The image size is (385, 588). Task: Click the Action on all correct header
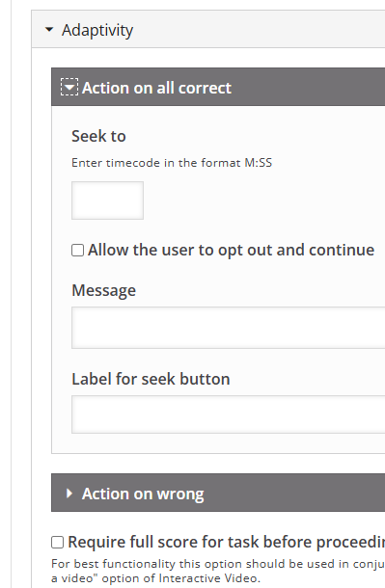pyautogui.click(x=218, y=87)
